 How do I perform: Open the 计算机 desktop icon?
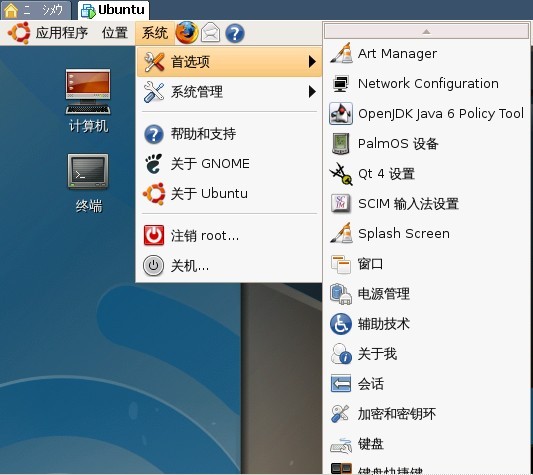click(88, 101)
